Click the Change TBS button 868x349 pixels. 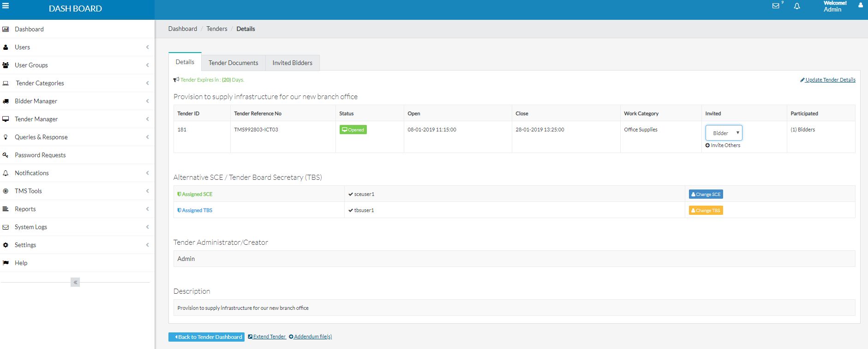click(706, 210)
